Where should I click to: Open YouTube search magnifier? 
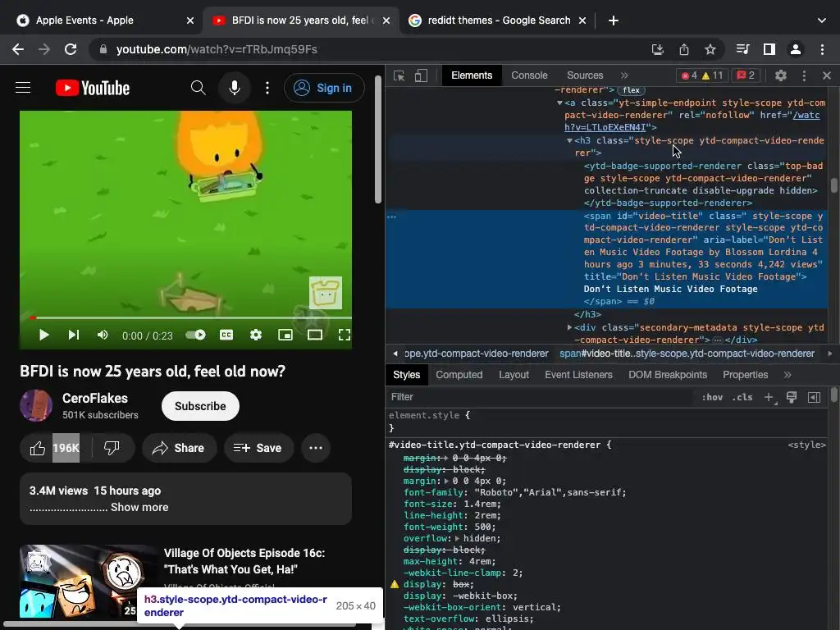click(x=199, y=87)
